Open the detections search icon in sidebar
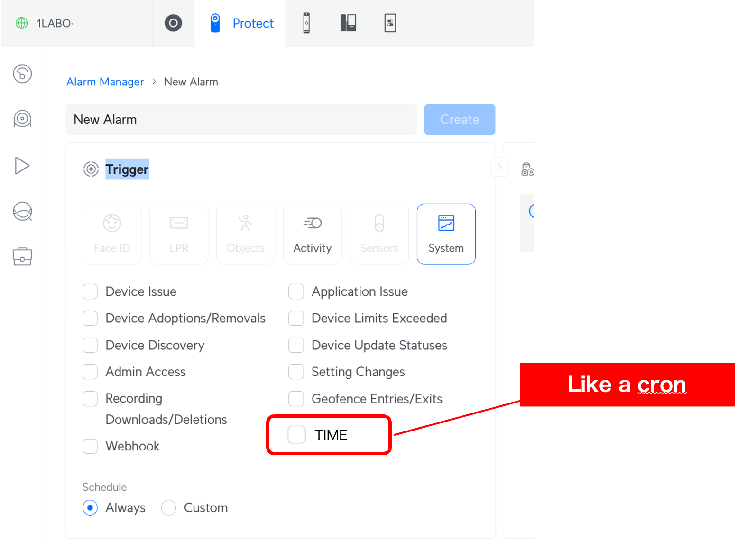756x544 pixels. 22,212
